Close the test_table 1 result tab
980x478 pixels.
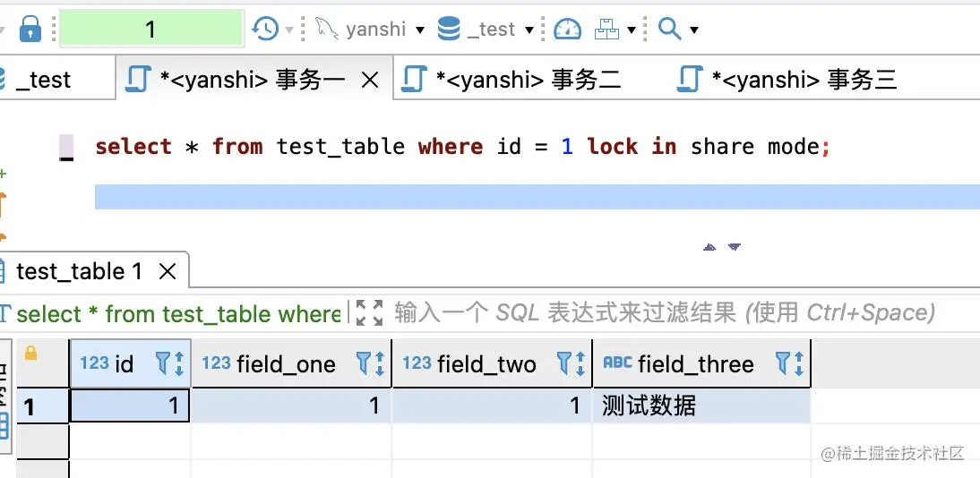168,272
